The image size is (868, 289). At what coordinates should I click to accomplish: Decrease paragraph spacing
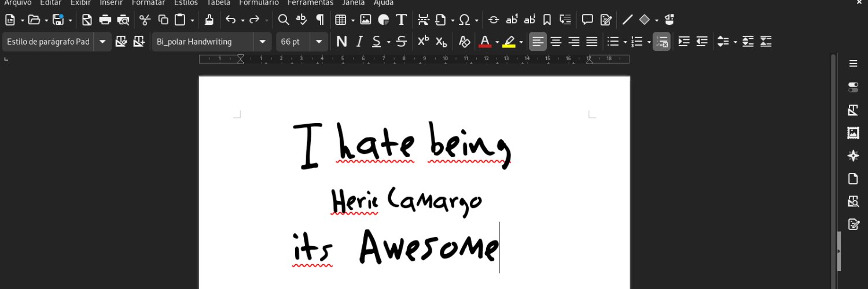tap(766, 42)
